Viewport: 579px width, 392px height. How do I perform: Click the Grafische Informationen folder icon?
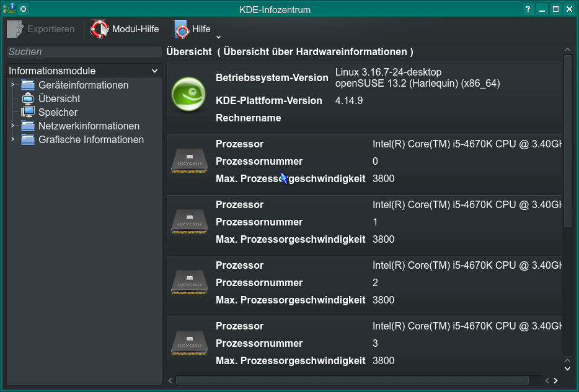click(28, 139)
